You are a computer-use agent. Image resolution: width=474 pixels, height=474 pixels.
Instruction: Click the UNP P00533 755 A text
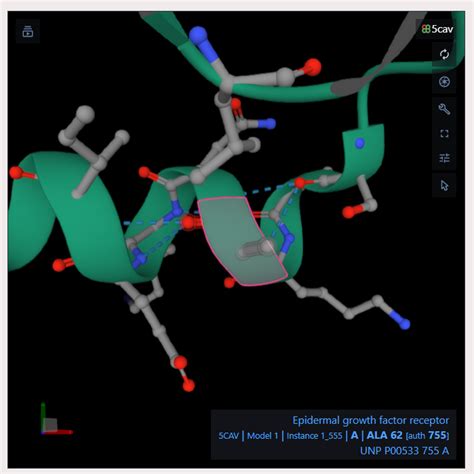click(x=404, y=451)
